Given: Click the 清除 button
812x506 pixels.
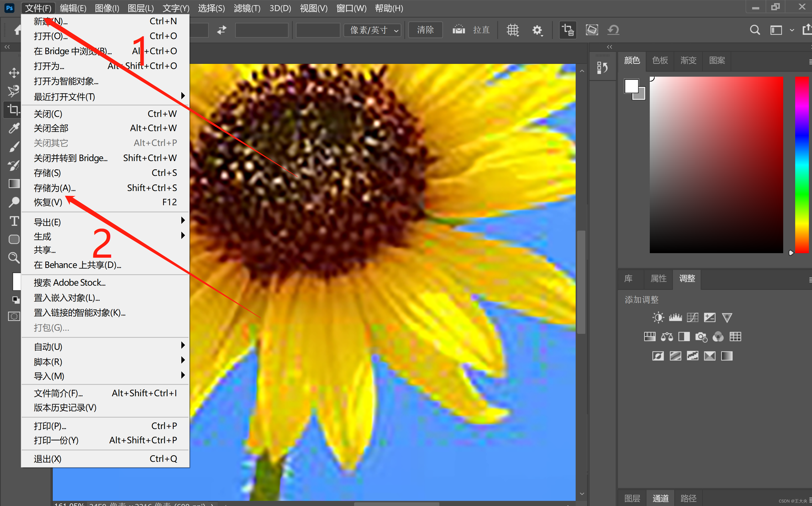Looking at the screenshot, I should pyautogui.click(x=425, y=30).
